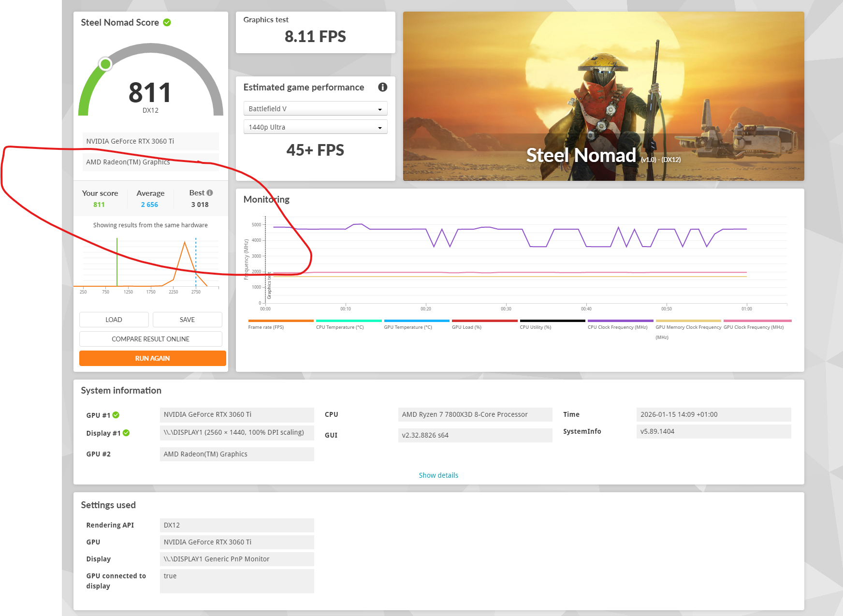Viewport: 843px width, 616px height.
Task: Toggle the Frame rate (FPS) legend series
Action: (x=281, y=324)
